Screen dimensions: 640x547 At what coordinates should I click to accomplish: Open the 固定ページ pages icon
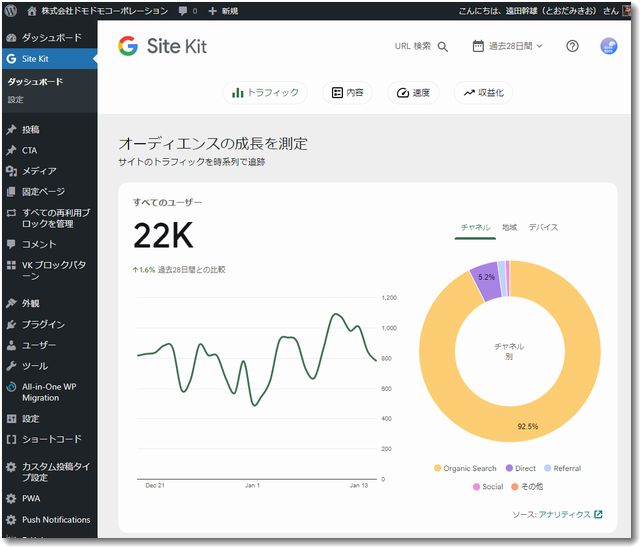coord(11,191)
